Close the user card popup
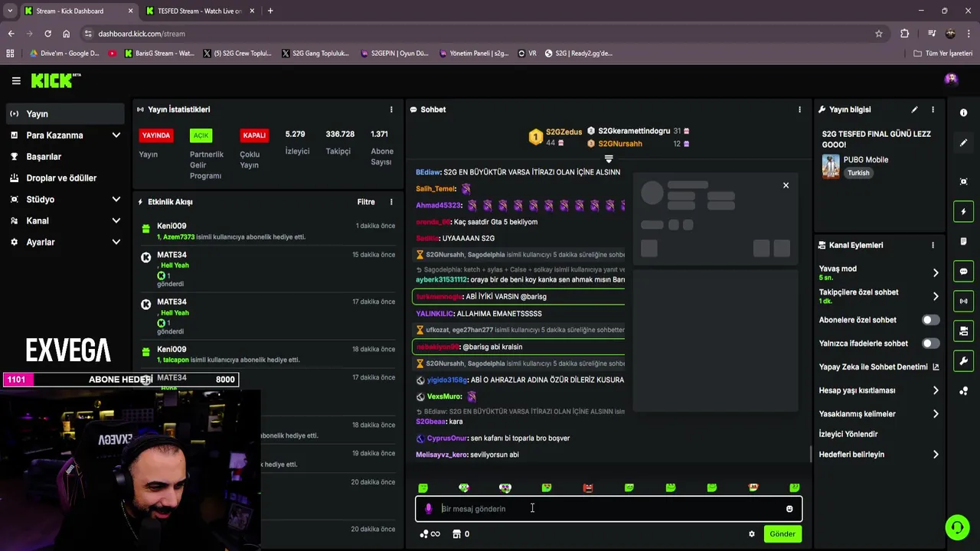 tap(786, 185)
